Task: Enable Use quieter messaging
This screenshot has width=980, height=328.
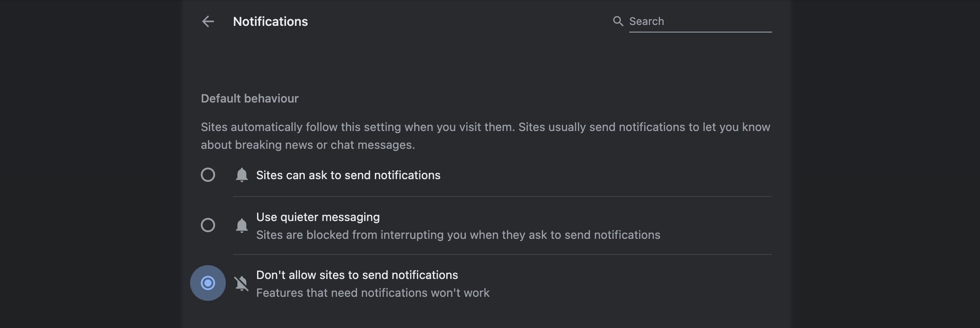Action: 208,225
